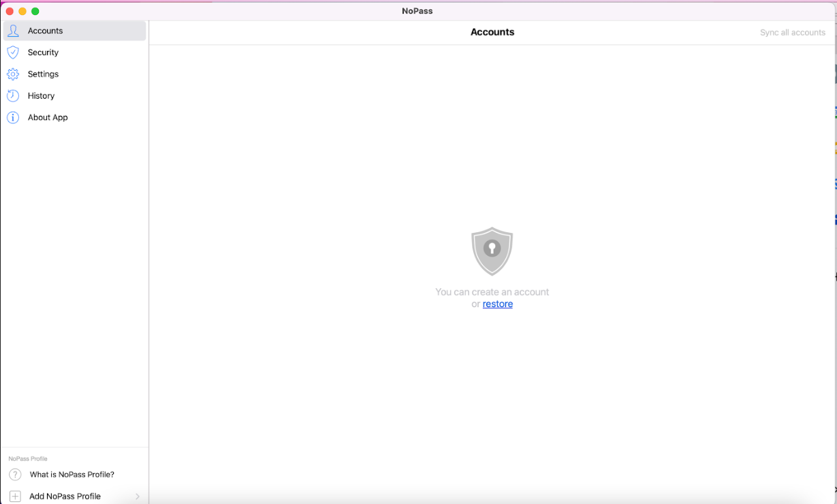The width and height of the screenshot is (837, 504).
Task: Maximize the window with green button
Action: point(35,12)
